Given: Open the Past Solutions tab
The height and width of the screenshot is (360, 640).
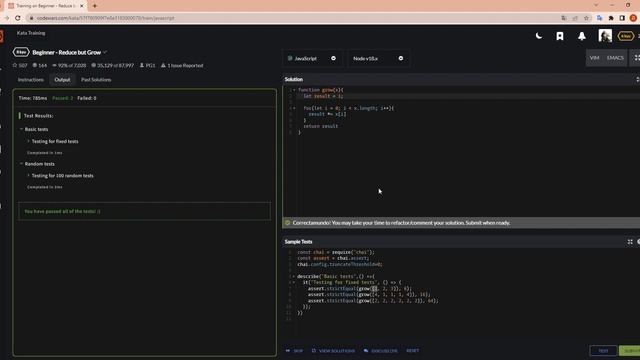Looking at the screenshot, I should [96, 80].
